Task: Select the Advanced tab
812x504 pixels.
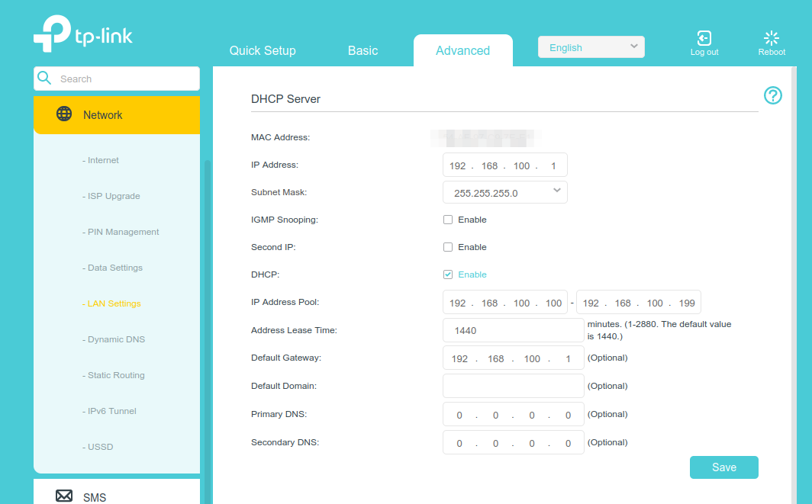Action: coord(463,51)
